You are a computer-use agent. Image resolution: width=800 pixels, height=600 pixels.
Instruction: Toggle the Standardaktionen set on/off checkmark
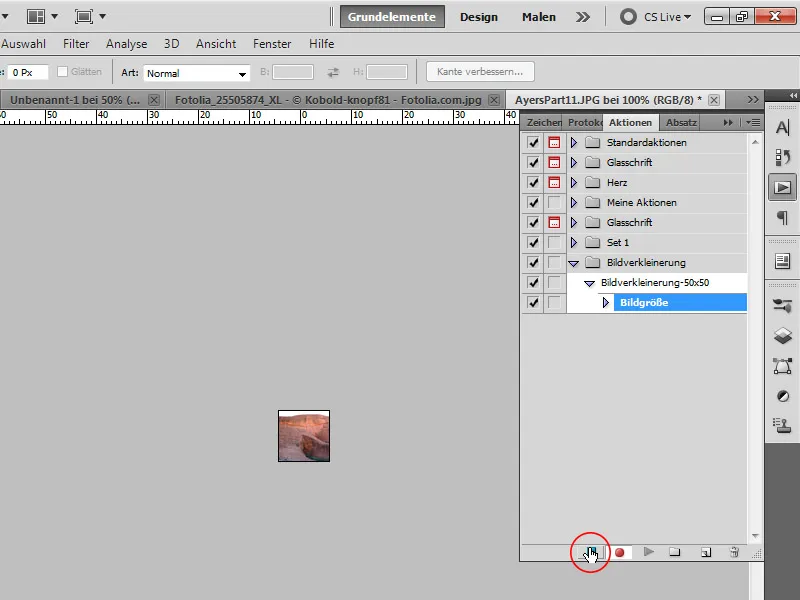click(x=533, y=142)
